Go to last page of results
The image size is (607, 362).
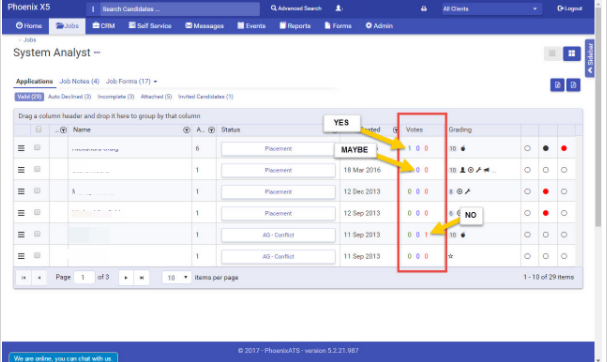(142, 278)
